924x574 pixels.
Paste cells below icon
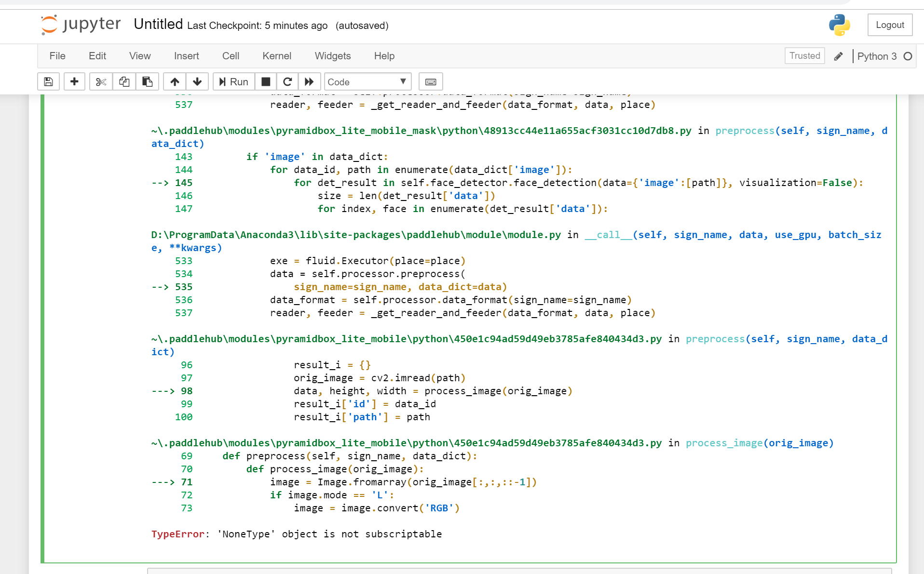point(147,82)
